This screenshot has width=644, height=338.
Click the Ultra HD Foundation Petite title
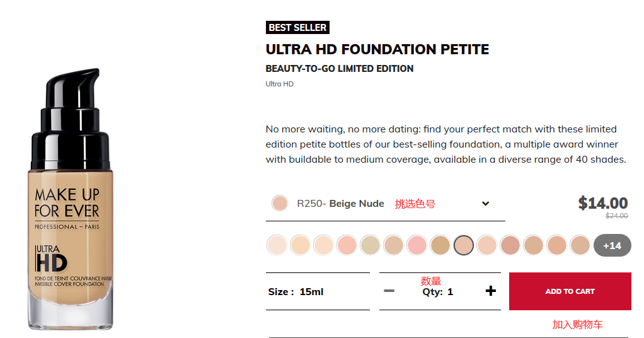pos(377,49)
